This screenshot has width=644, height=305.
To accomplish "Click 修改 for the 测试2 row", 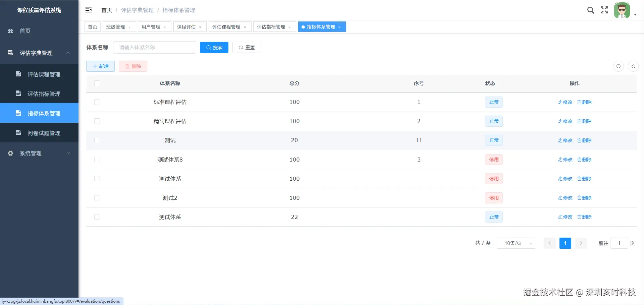I will coord(565,198).
